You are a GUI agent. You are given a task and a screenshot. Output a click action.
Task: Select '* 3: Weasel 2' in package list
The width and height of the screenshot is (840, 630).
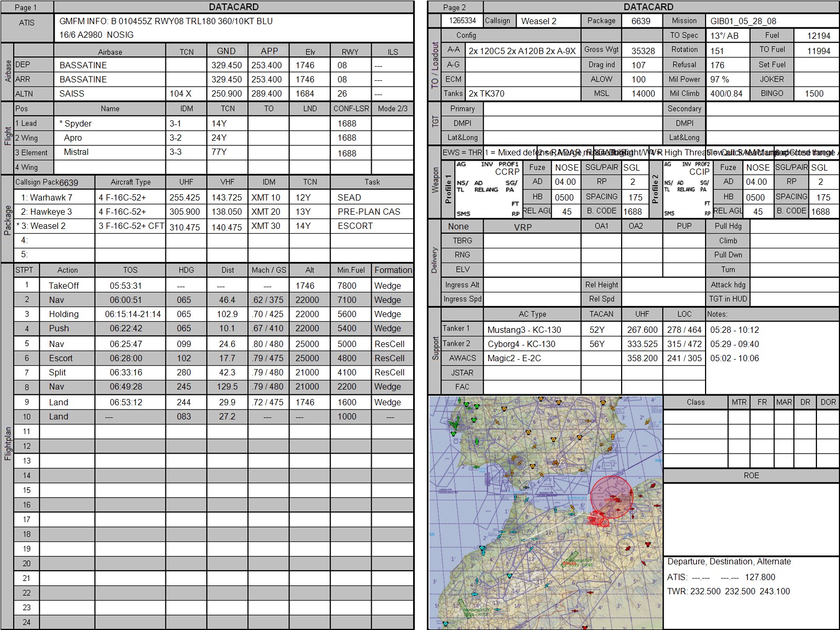[41, 226]
